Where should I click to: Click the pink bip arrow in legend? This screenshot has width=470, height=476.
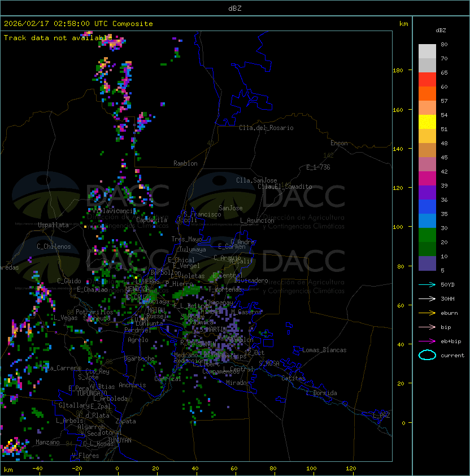pos(427,327)
